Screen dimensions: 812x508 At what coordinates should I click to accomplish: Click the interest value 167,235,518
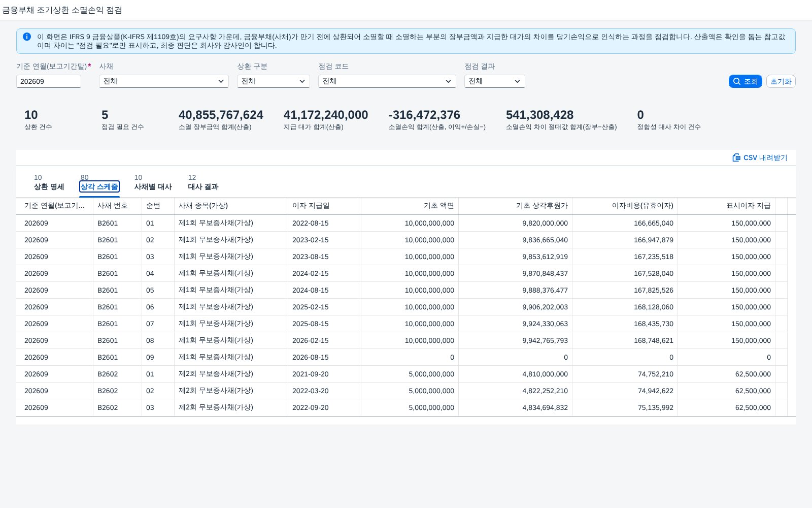point(654,257)
